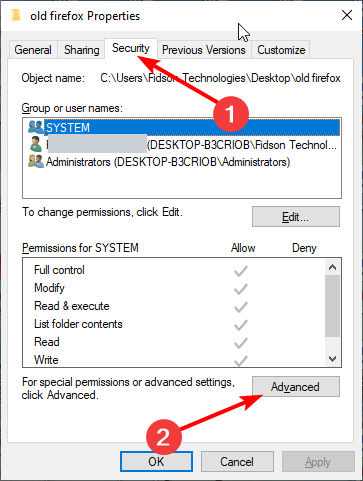Click the permissions list scroll down arrow
Image resolution: width=363 pixels, height=481 pixels.
coord(332,359)
